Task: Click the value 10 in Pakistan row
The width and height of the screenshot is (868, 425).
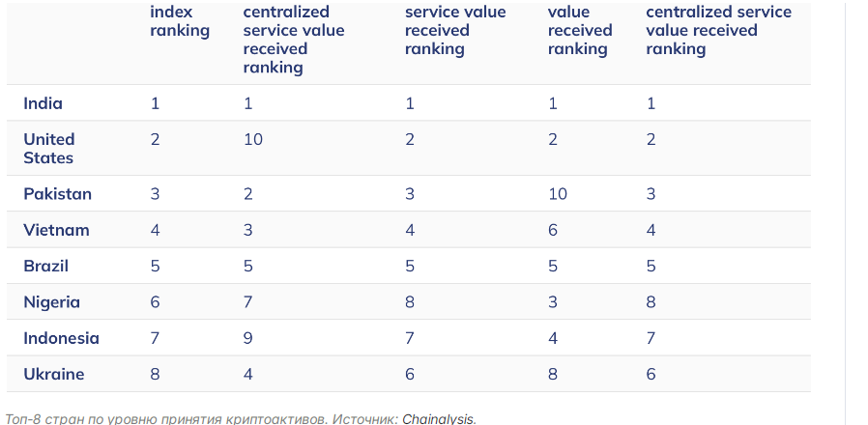Action: pyautogui.click(x=558, y=194)
